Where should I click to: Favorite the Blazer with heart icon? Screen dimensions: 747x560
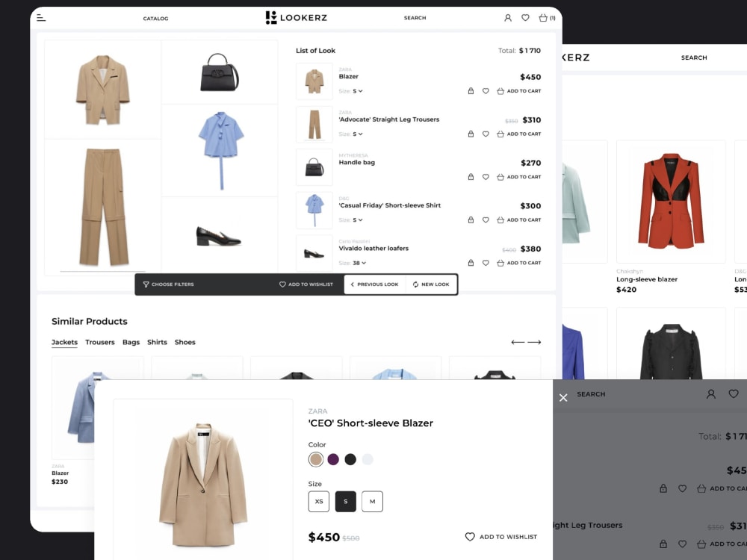pos(486,91)
